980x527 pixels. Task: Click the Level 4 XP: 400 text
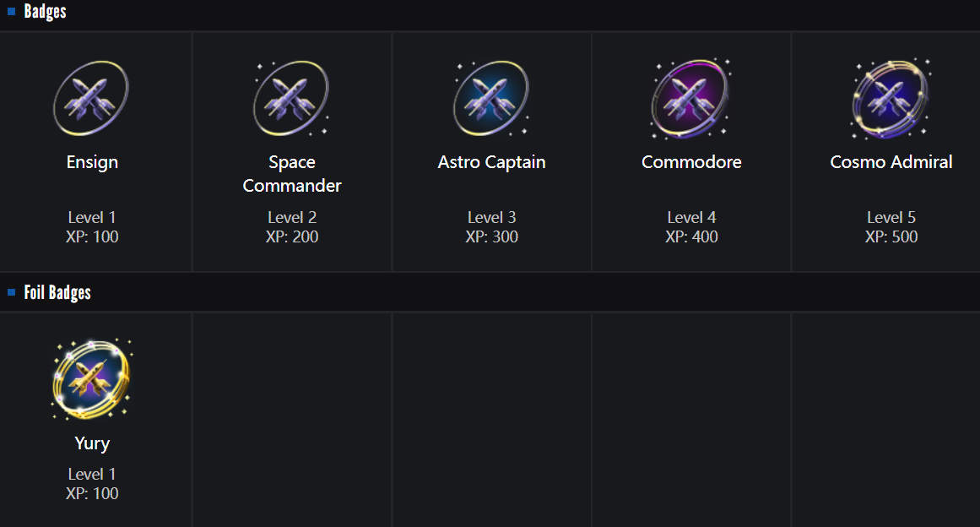tap(691, 227)
